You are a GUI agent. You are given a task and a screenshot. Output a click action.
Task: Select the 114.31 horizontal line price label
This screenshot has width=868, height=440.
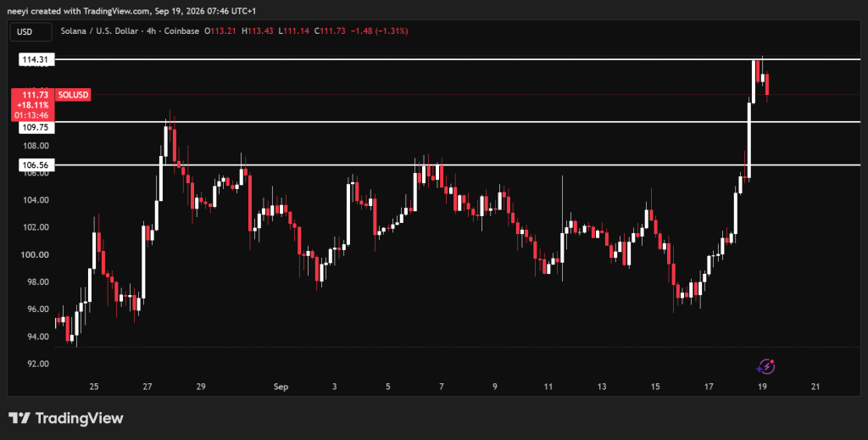click(36, 59)
